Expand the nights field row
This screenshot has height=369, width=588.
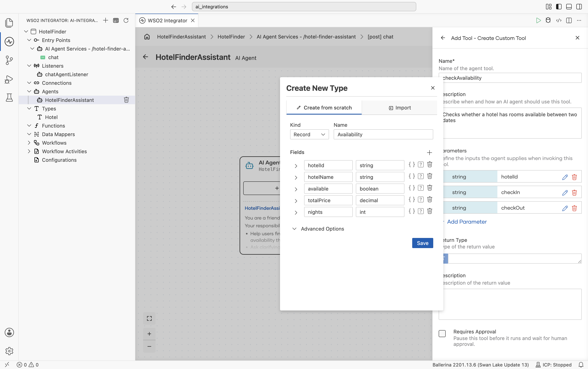pyautogui.click(x=296, y=212)
